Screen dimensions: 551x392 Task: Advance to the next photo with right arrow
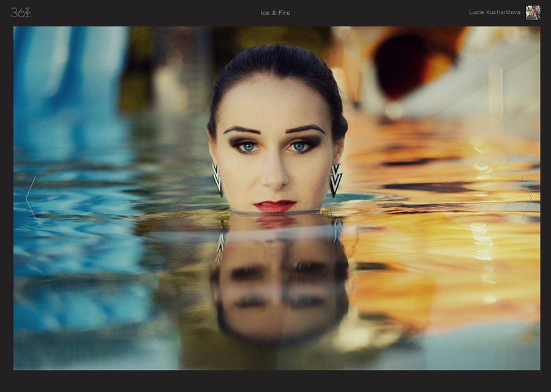click(526, 197)
